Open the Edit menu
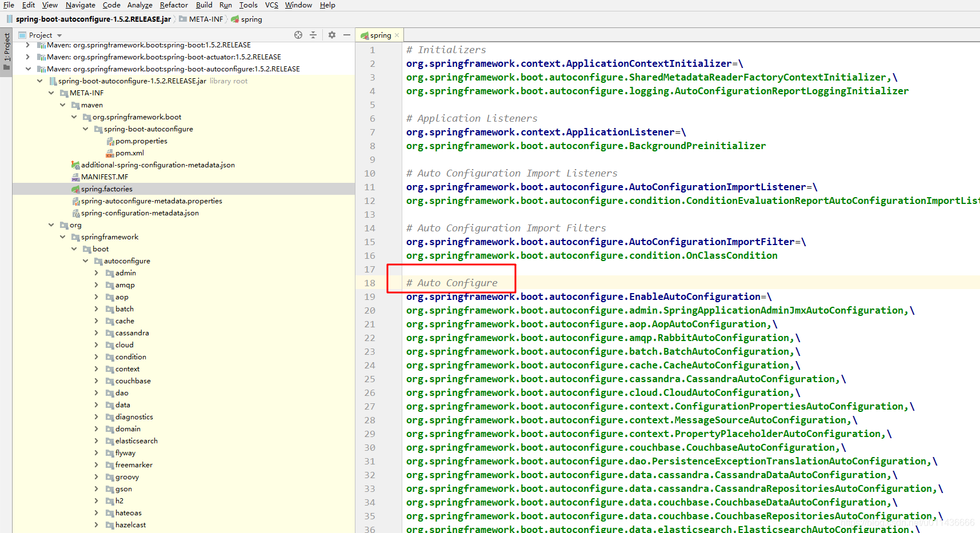Viewport: 980px width, 533px height. coord(29,5)
